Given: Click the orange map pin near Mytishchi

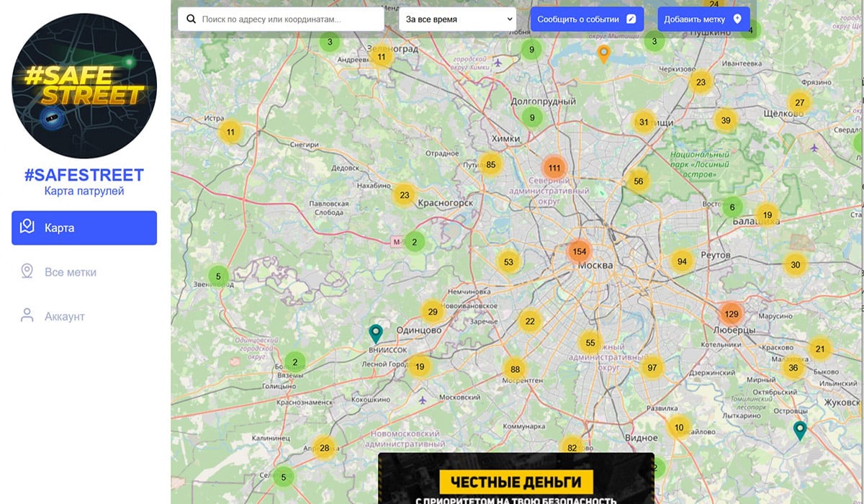Looking at the screenshot, I should [603, 53].
